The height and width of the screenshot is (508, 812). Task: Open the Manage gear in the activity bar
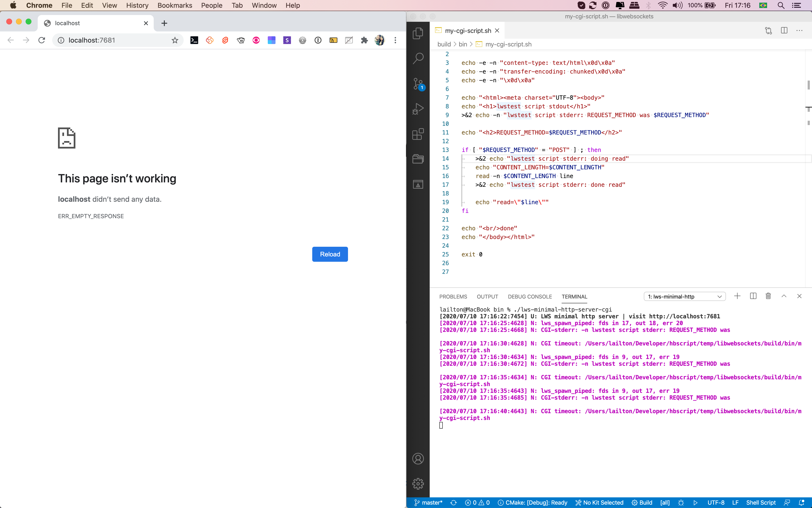[418, 484]
